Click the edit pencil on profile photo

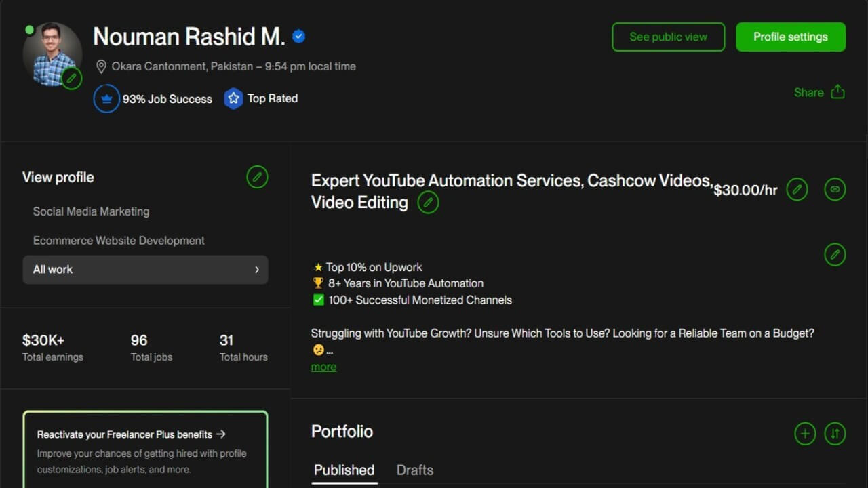click(71, 79)
